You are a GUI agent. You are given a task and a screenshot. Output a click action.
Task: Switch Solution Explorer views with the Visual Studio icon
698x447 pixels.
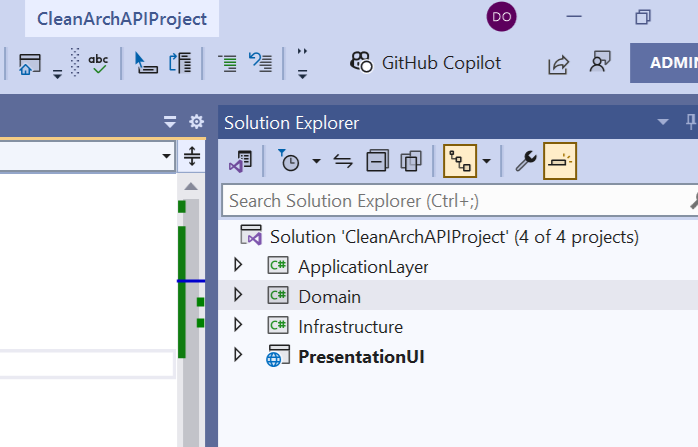point(241,161)
